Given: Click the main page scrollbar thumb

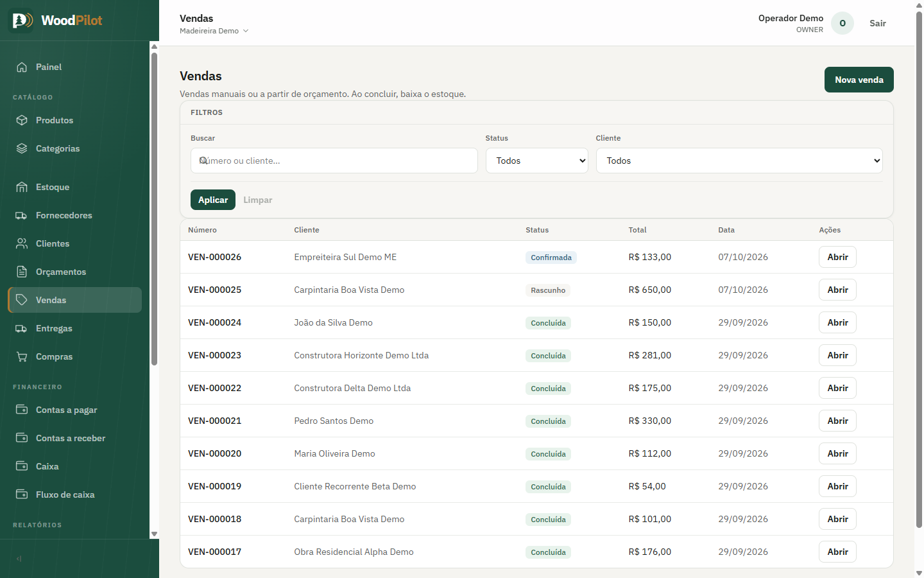Looking at the screenshot, I should coord(919,270).
